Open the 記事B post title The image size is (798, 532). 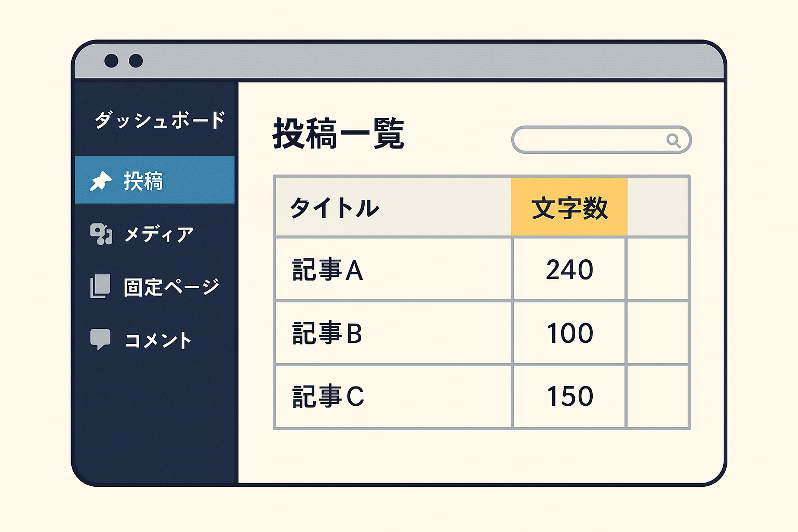[x=327, y=334]
